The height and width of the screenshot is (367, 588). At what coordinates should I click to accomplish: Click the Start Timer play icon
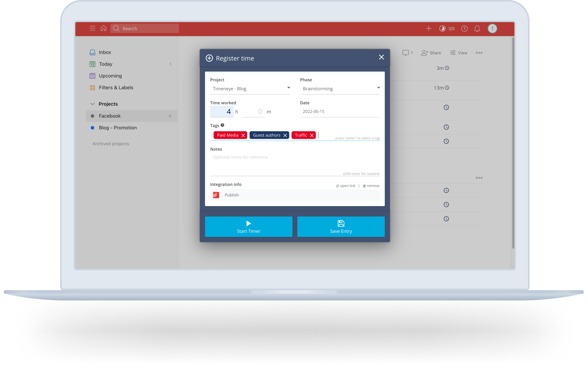(248, 223)
